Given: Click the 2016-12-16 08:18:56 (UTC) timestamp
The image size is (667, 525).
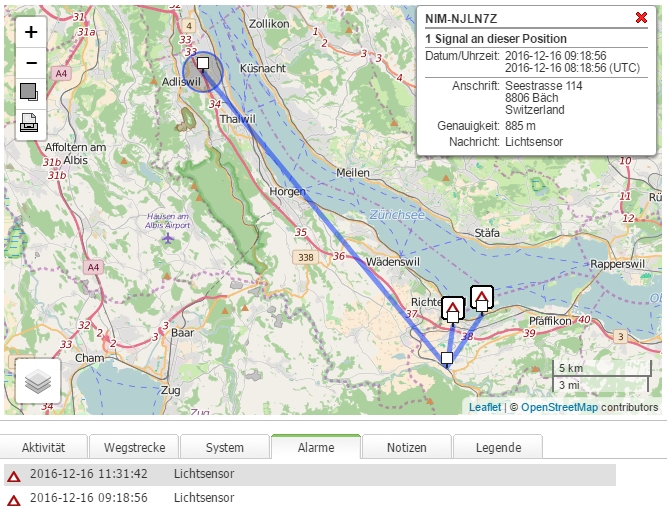Looking at the screenshot, I should 572,68.
